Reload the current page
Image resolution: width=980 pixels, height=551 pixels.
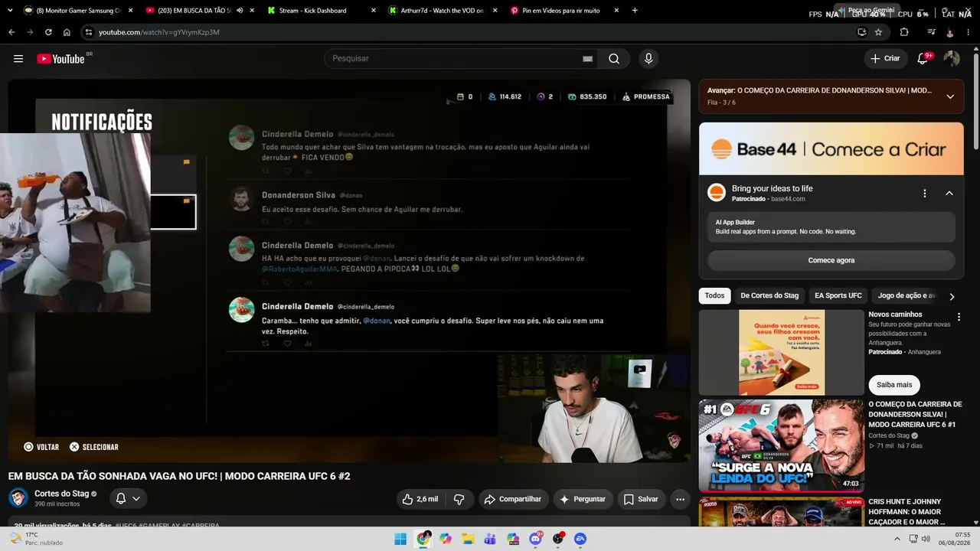point(48,32)
